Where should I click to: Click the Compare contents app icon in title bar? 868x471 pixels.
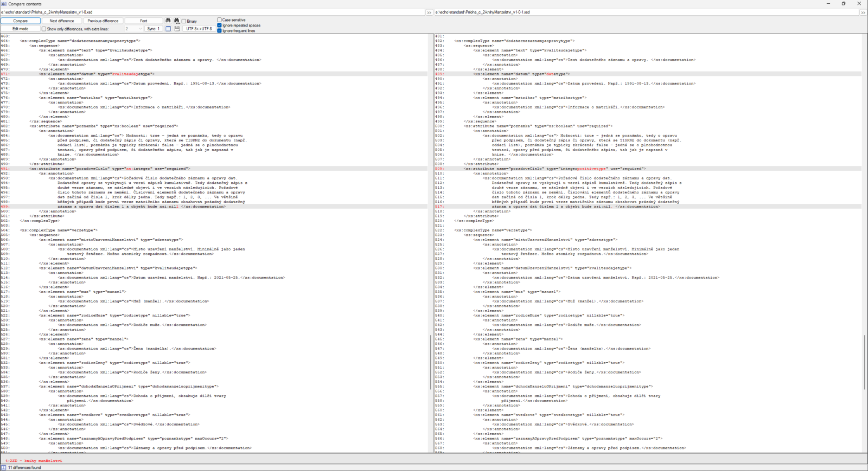click(x=4, y=4)
